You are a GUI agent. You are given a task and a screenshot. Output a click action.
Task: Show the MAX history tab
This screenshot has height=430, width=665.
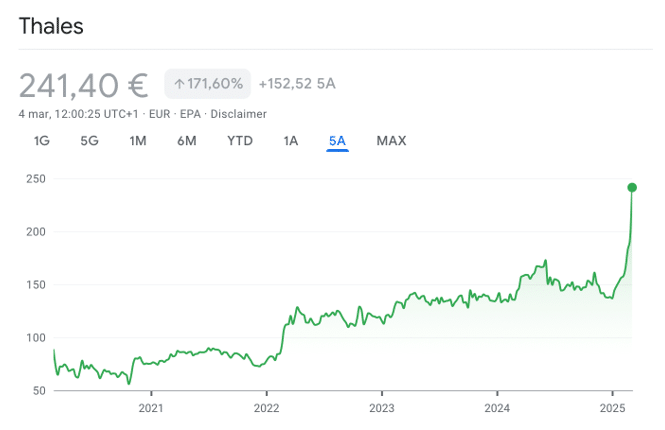click(391, 141)
